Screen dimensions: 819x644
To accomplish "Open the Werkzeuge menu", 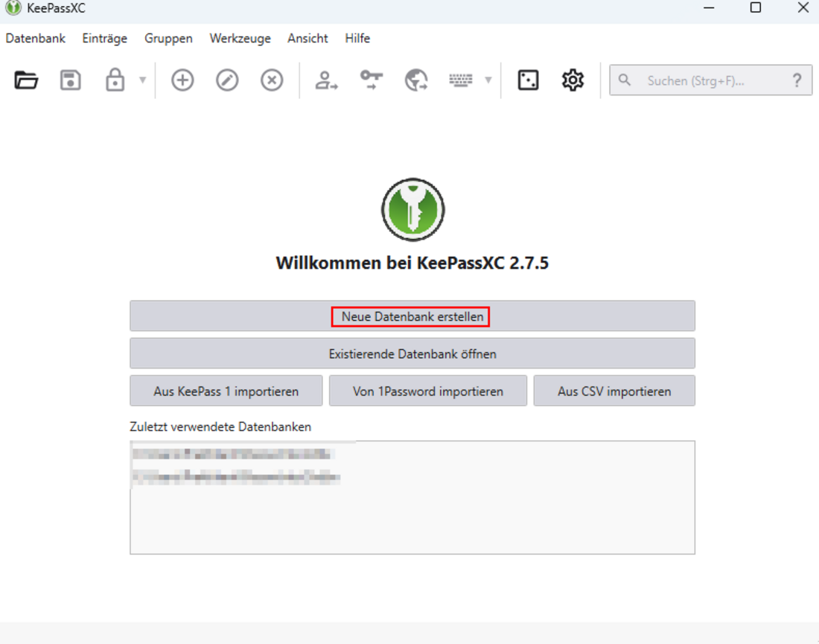I will pyautogui.click(x=240, y=39).
